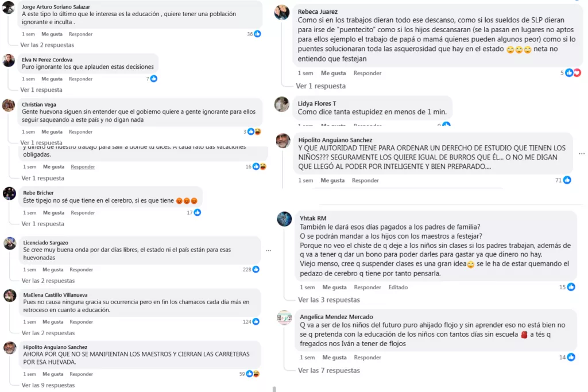Click Responder under Rebeca Juarez's comment
Image resolution: width=588 pixels, height=392 pixels.
pyautogui.click(x=367, y=73)
